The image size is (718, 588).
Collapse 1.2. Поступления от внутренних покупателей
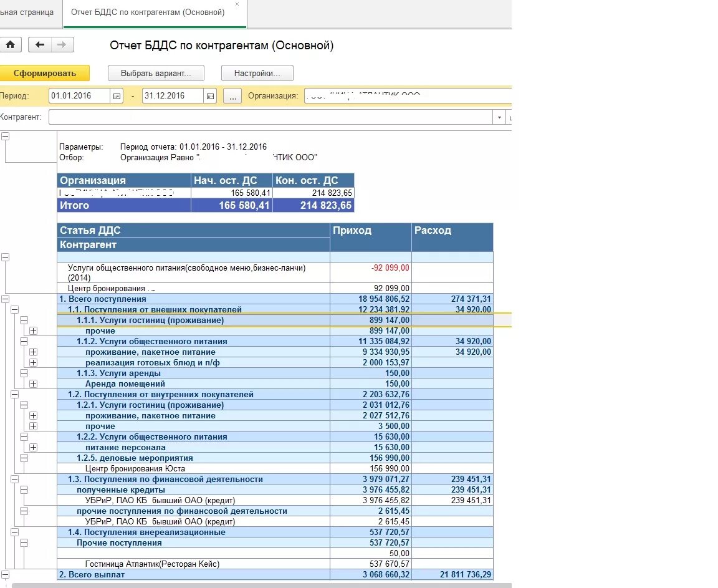pyautogui.click(x=15, y=394)
